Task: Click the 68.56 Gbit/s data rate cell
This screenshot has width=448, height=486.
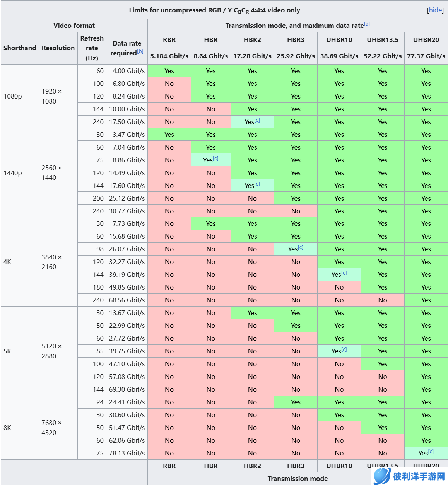Action: 127,300
